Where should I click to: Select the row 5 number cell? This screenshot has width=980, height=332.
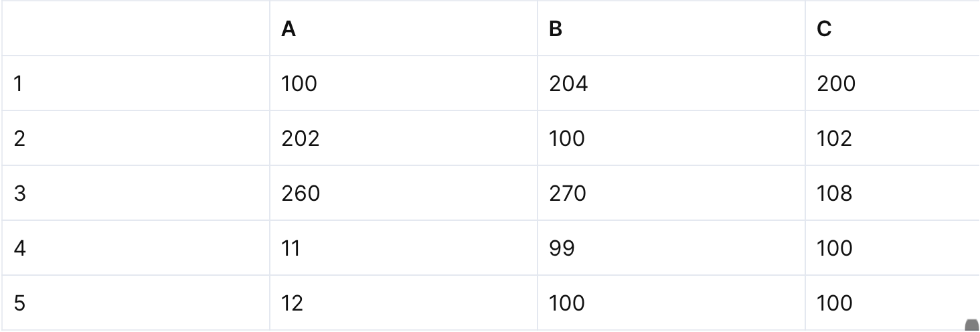click(x=135, y=303)
